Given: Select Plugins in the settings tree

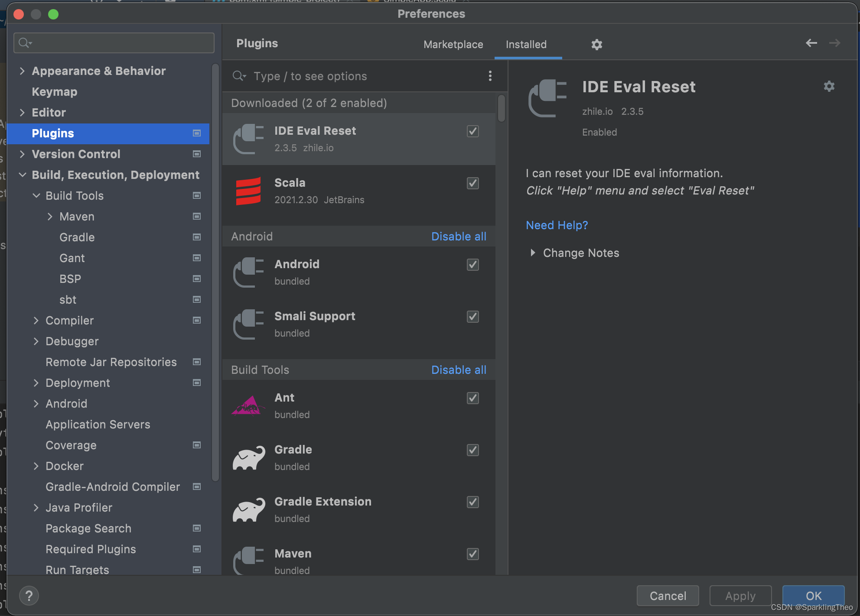Looking at the screenshot, I should pyautogui.click(x=108, y=133).
